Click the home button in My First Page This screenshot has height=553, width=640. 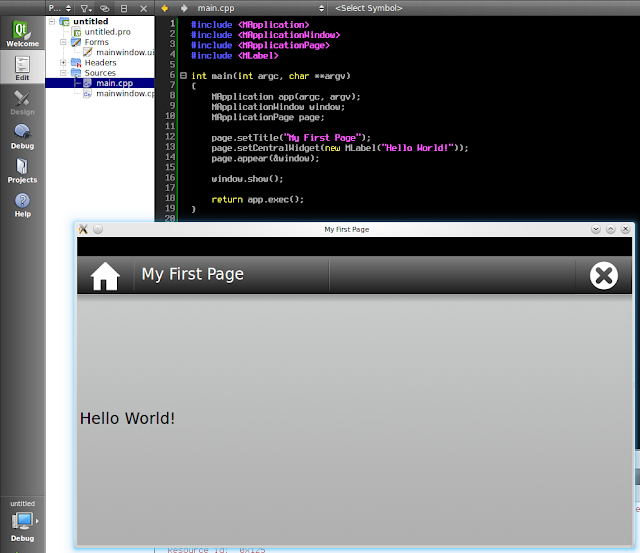pos(105,275)
